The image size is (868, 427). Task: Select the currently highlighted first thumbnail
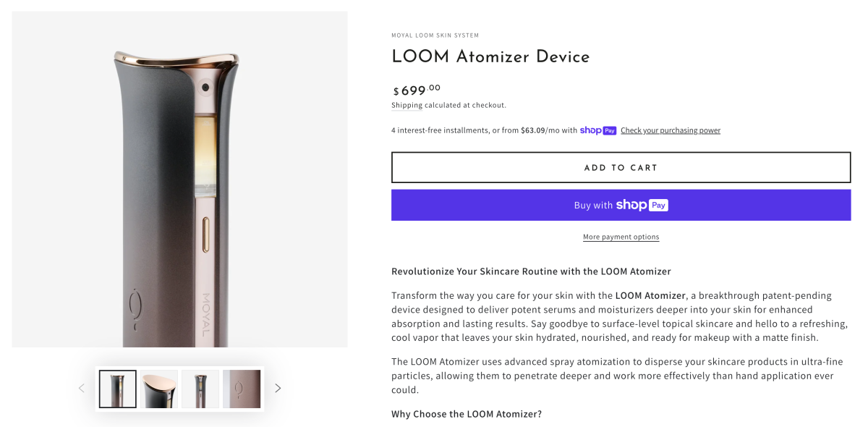point(118,389)
